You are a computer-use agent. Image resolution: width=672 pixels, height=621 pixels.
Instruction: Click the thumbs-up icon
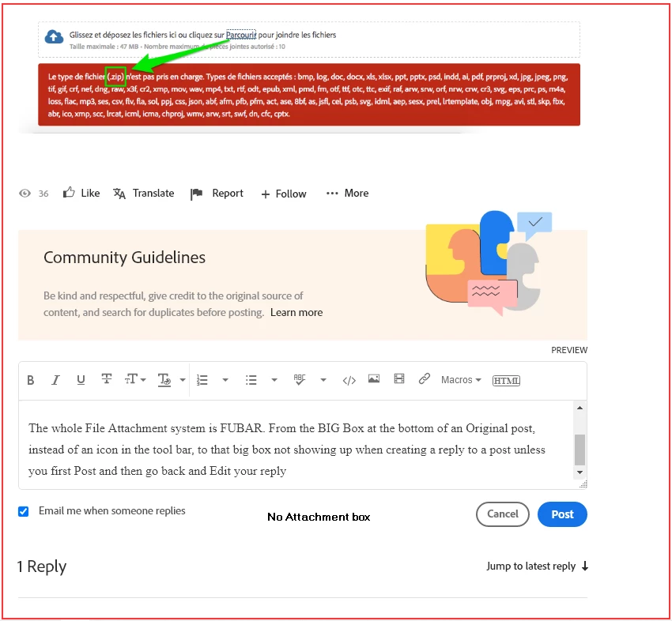[x=69, y=193]
